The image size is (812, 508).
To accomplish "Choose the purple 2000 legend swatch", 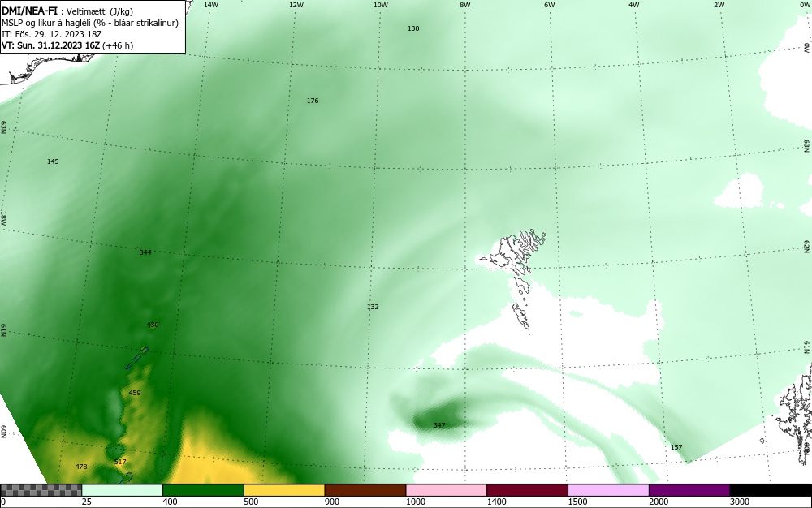I will tap(689, 490).
